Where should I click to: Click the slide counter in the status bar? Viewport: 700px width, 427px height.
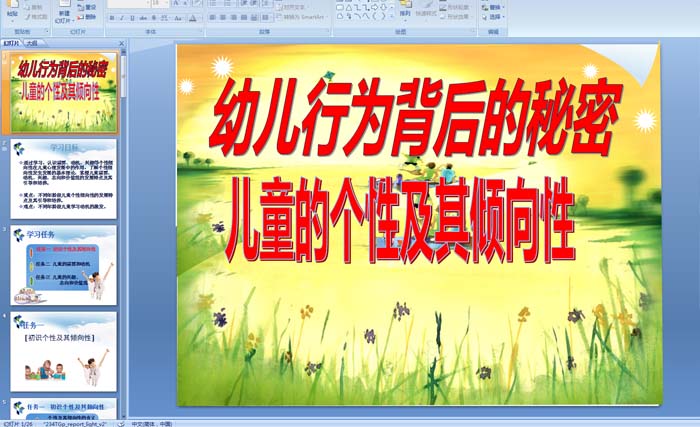click(x=18, y=424)
